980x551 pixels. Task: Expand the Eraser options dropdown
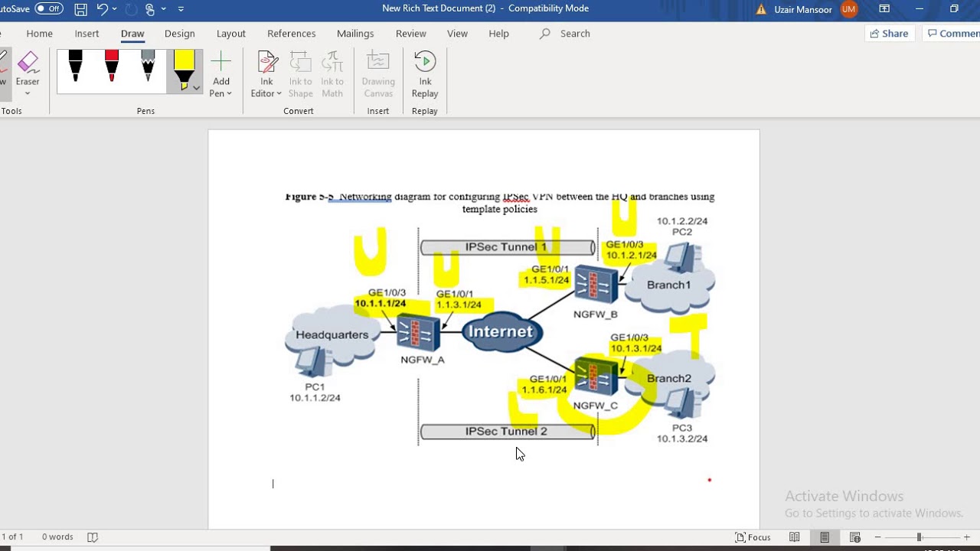28,93
